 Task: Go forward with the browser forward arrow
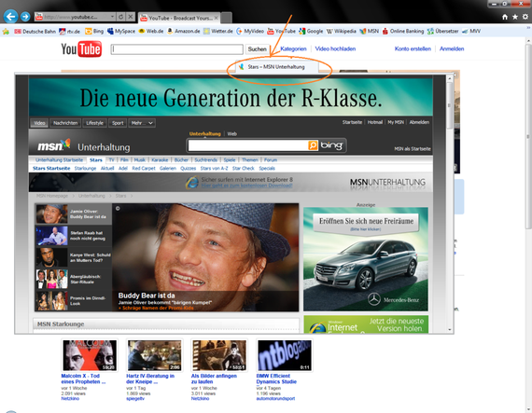click(x=25, y=16)
